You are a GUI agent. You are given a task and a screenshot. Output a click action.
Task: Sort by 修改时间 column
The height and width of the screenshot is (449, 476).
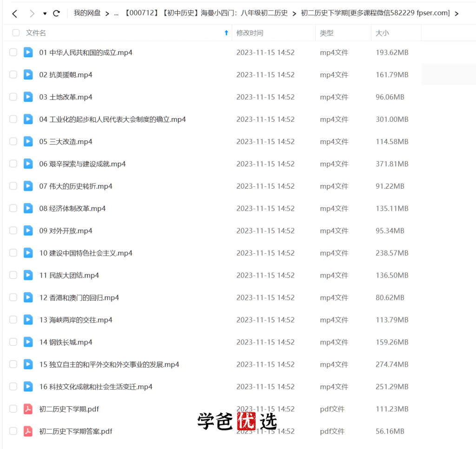point(250,33)
